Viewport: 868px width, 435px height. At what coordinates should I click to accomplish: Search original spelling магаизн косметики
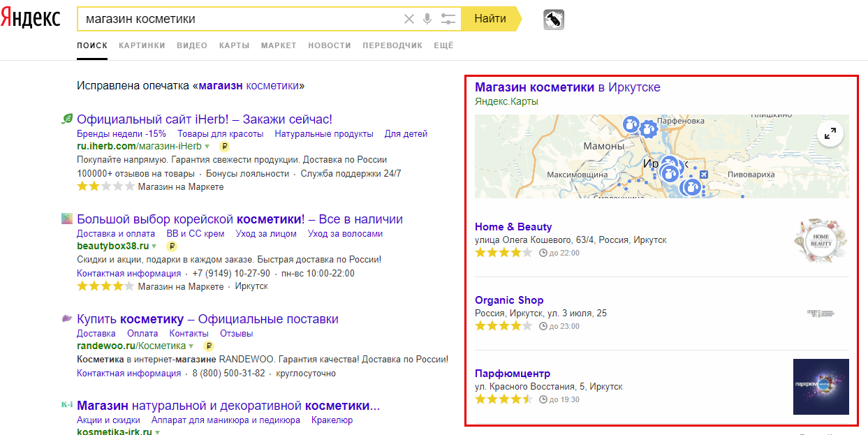tap(249, 86)
